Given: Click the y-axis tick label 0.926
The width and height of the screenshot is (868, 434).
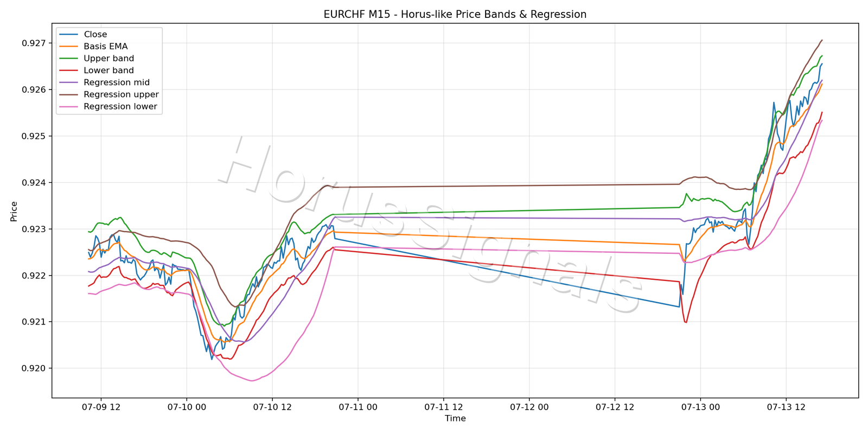Looking at the screenshot, I should click(x=34, y=90).
